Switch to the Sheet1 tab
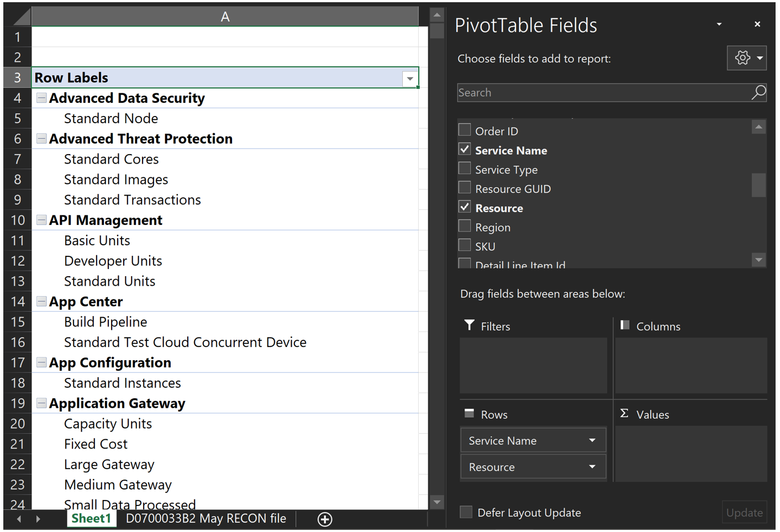 [91, 519]
